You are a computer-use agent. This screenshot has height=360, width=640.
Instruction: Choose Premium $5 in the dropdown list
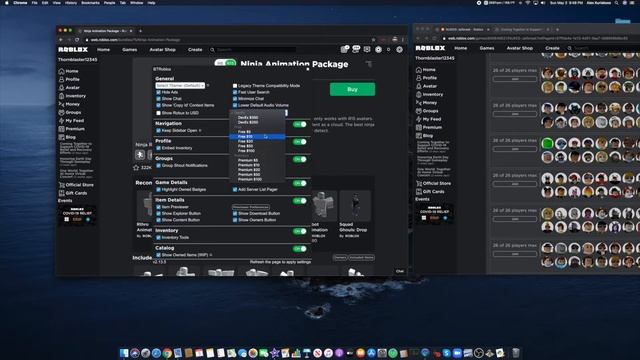click(257, 160)
